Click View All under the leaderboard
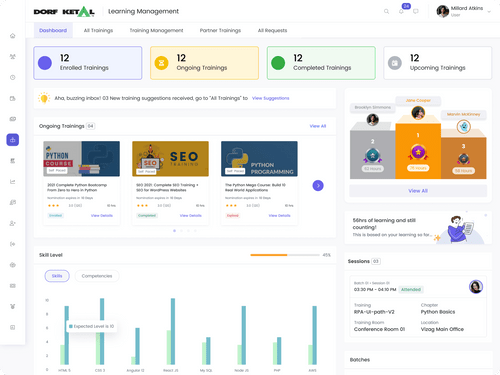 click(418, 191)
